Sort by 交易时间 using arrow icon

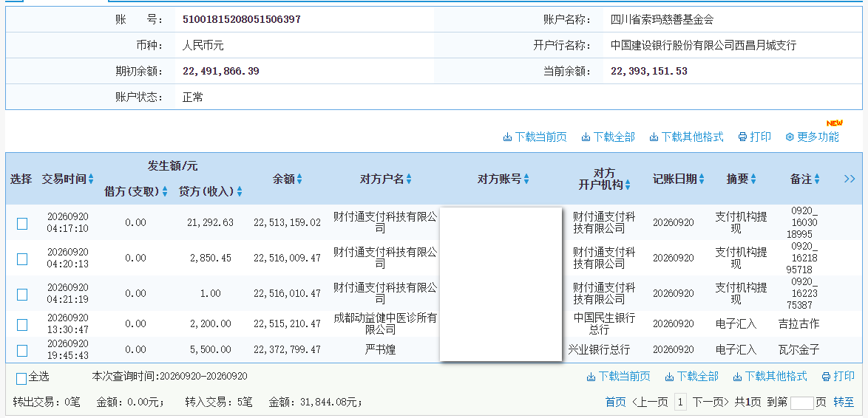pyautogui.click(x=91, y=179)
